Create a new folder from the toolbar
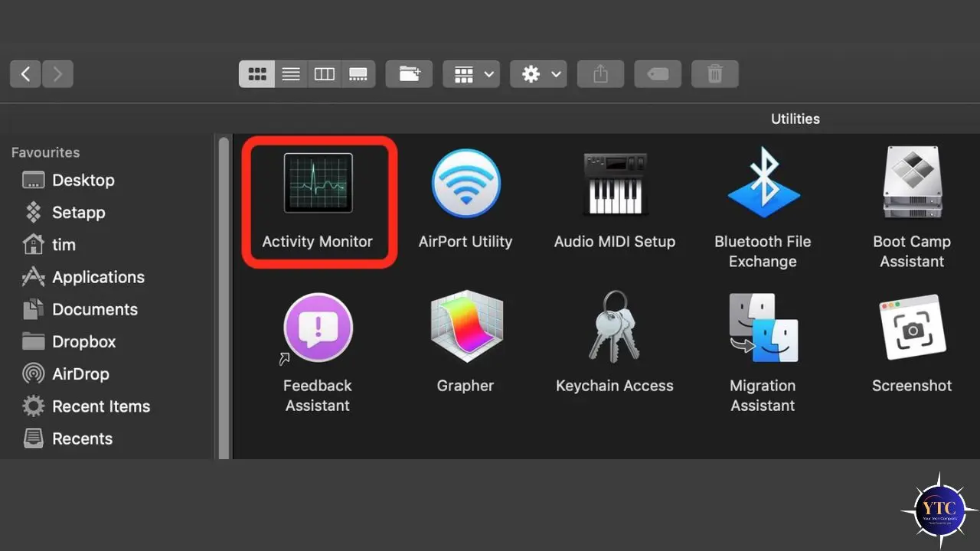980x551 pixels. [410, 74]
